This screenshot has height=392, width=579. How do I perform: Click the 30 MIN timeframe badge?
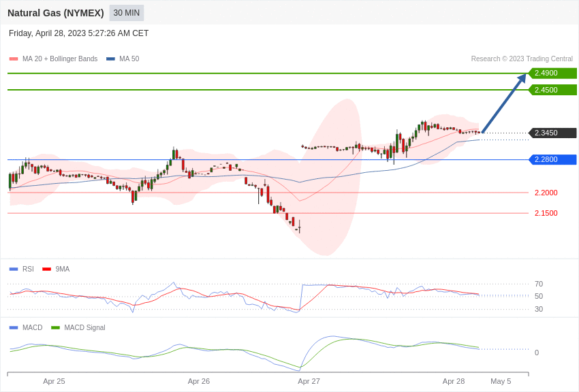126,13
